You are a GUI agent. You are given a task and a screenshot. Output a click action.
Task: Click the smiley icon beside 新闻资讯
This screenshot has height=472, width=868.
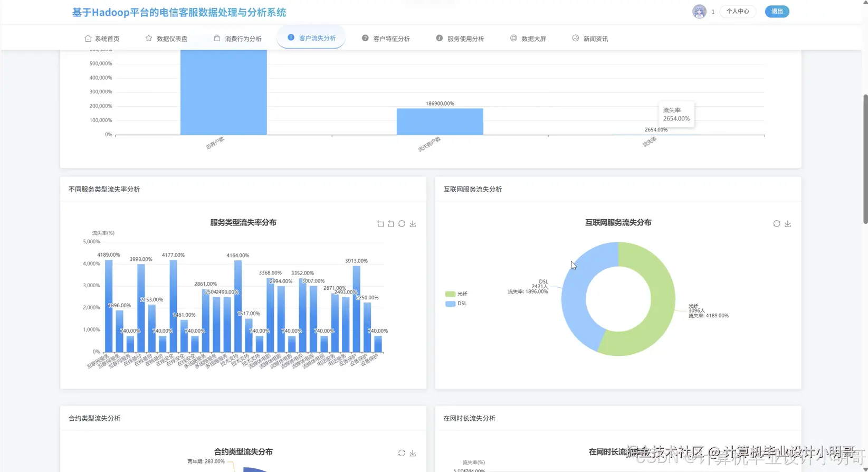click(576, 38)
